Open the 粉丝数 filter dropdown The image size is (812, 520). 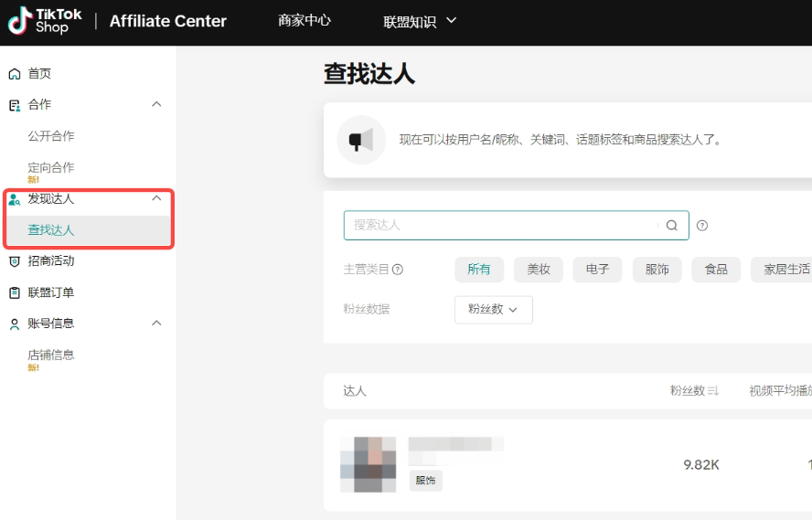click(494, 310)
